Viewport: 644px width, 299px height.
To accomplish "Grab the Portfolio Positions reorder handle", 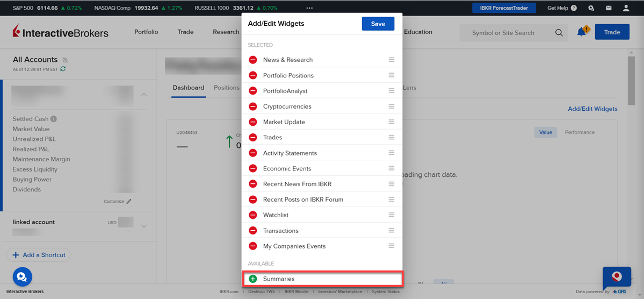I will click(392, 75).
